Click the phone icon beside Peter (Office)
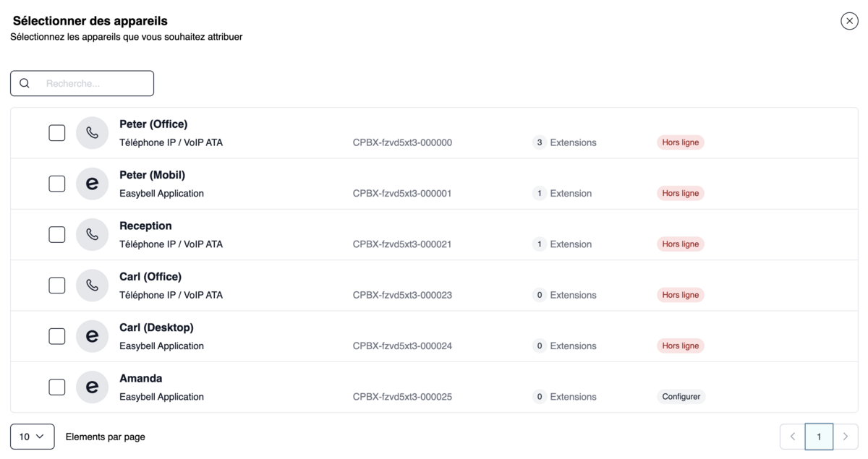 point(92,133)
